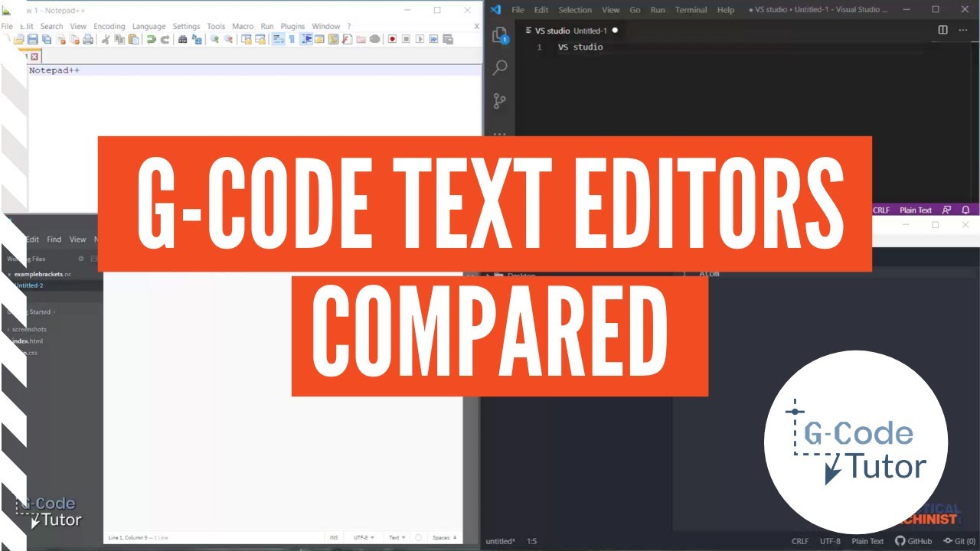Screen dimensions: 980x551
Task: Click Spaces: 4 in Brackets status bar
Action: click(x=444, y=538)
